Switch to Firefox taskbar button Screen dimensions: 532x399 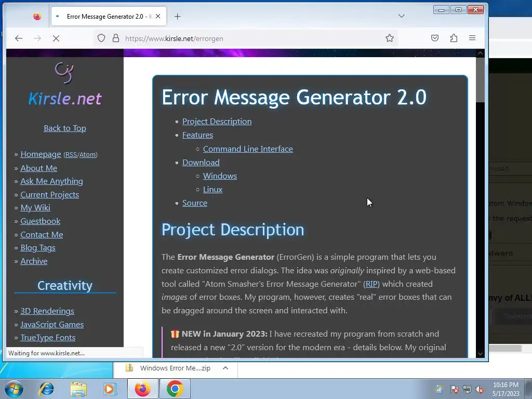(x=142, y=389)
